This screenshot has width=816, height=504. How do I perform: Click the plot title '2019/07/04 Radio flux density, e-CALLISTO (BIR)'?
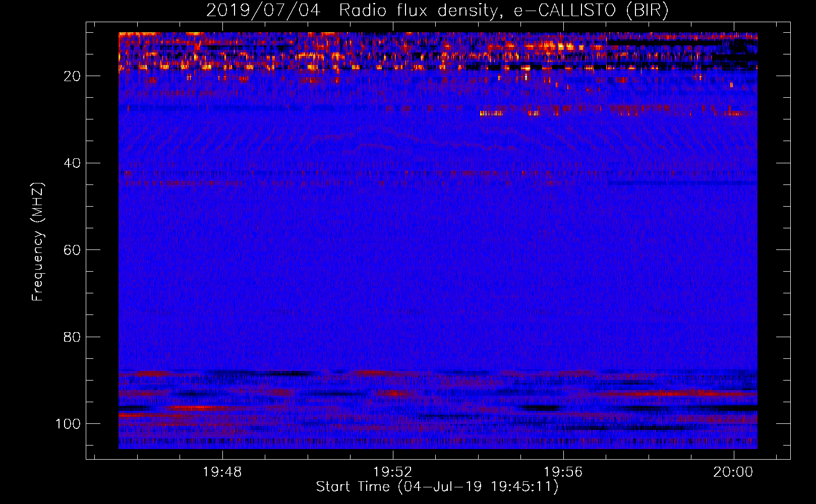[x=437, y=11]
